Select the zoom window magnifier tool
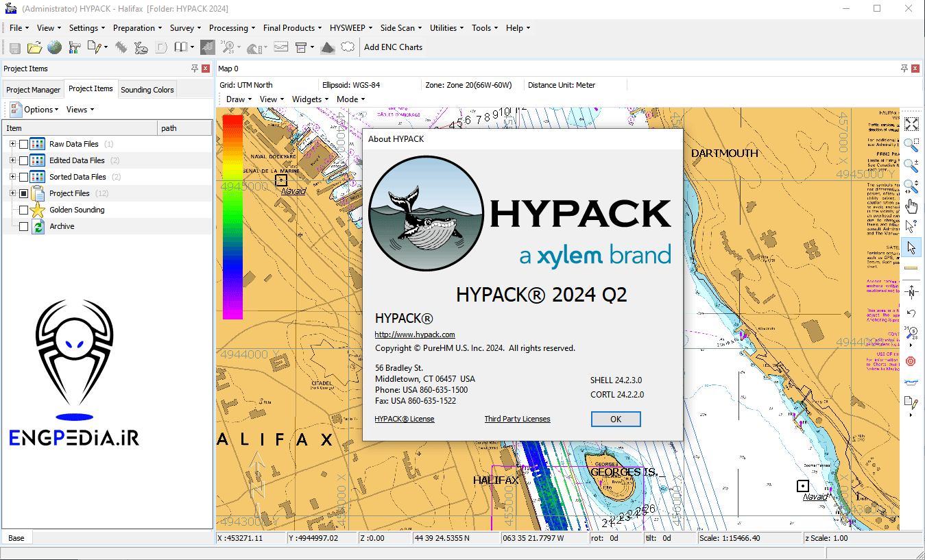The width and height of the screenshot is (925, 560). 911,145
